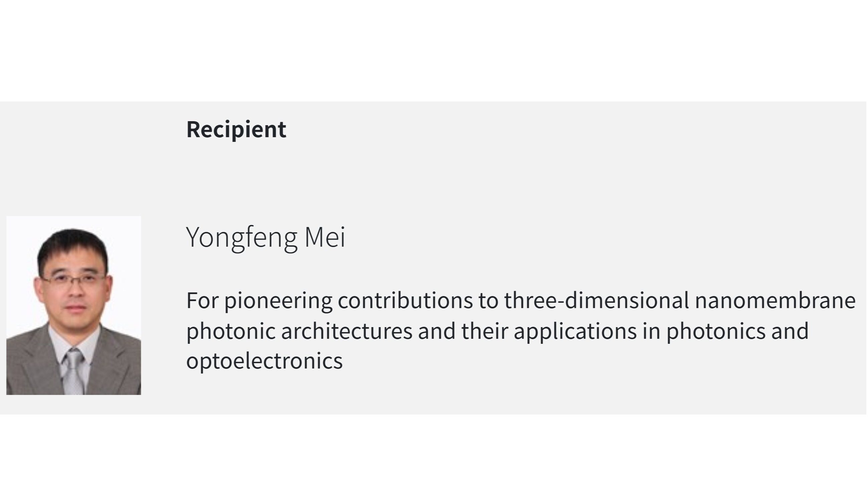Click the blank white area above the Recipient panel
Viewport: 868px width, 488px height.
(434, 50)
